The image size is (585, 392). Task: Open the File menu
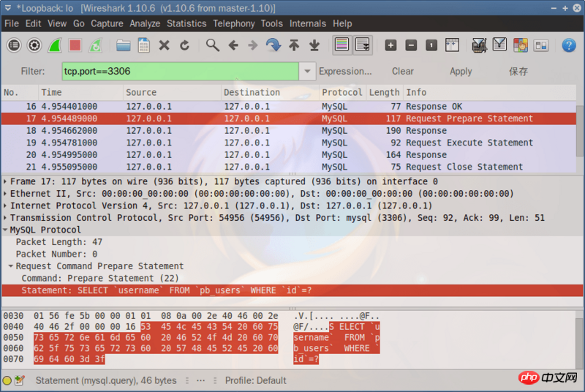12,23
